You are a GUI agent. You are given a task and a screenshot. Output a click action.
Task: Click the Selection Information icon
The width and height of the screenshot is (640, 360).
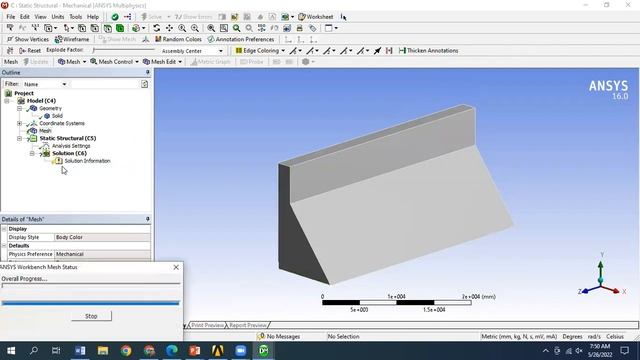point(343,17)
